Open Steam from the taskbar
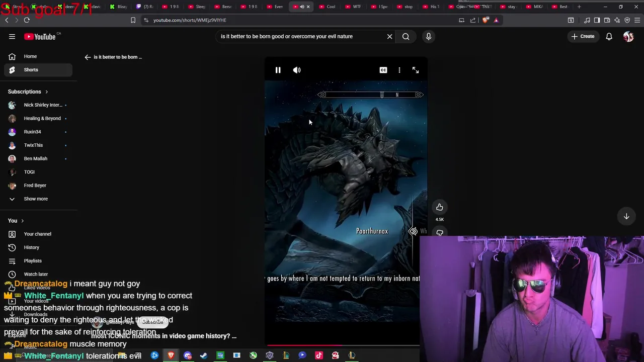The image size is (644, 362). coord(204,355)
